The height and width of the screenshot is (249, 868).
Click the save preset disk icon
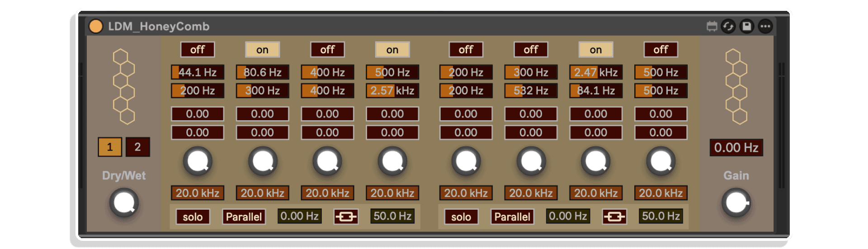click(x=746, y=26)
